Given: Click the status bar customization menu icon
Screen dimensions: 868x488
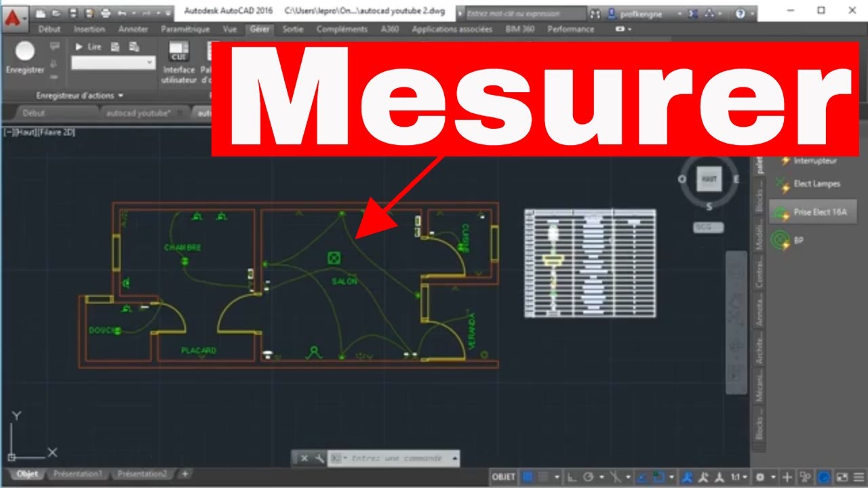Looking at the screenshot, I should (x=858, y=477).
